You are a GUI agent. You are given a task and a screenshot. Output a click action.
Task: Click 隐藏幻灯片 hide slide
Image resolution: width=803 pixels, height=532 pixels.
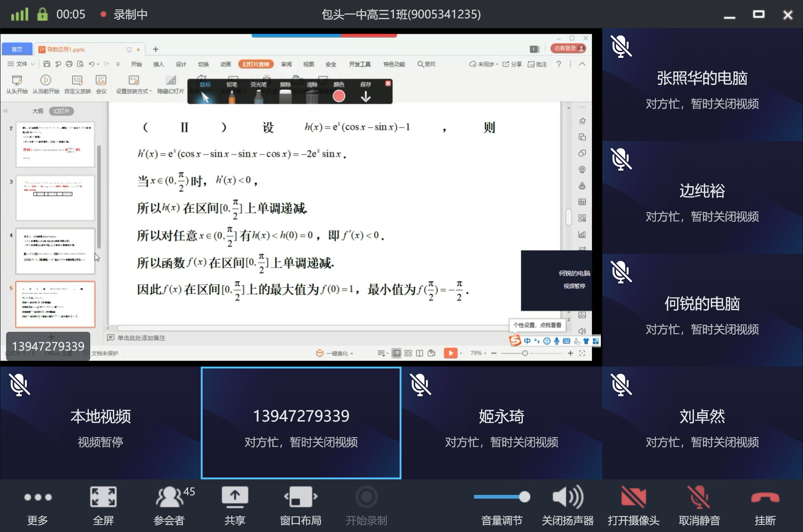tap(171, 85)
